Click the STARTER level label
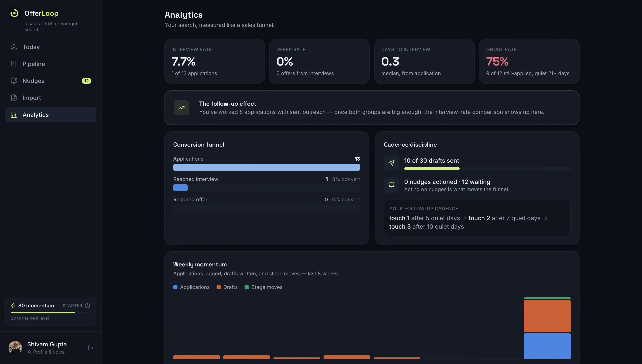 (x=72, y=305)
